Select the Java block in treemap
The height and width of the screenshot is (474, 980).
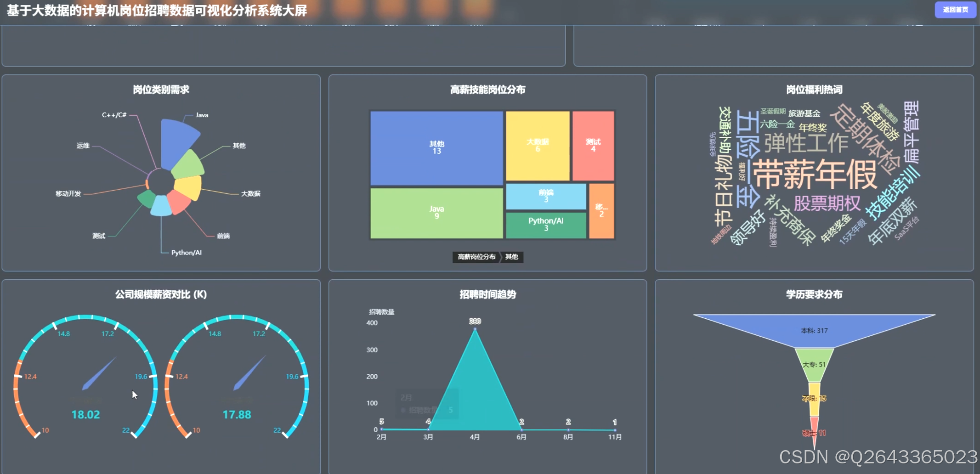[436, 213]
